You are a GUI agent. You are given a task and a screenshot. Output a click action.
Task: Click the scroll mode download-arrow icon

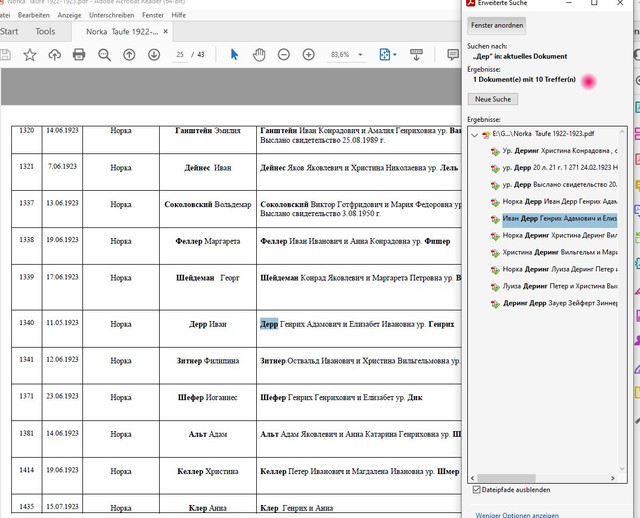pos(416,55)
